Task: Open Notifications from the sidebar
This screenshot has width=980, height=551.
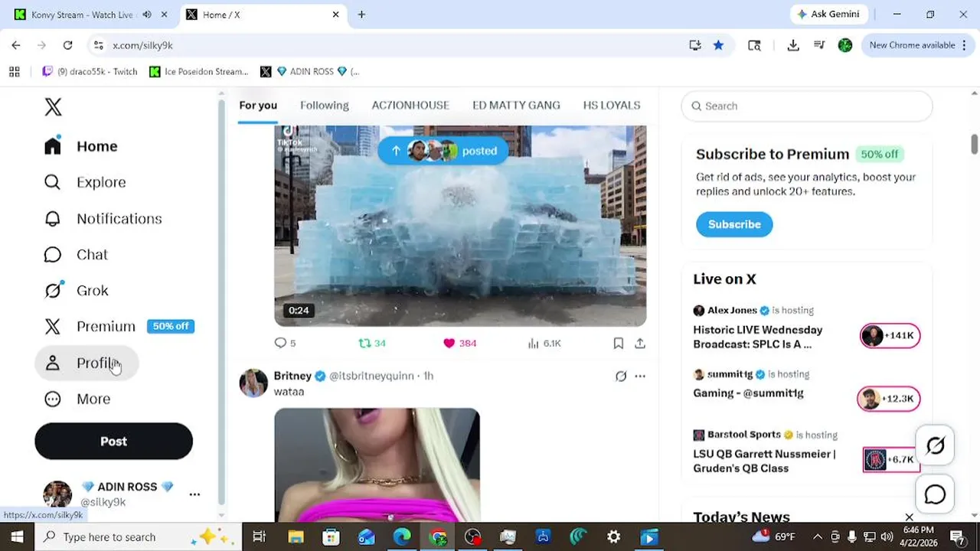Action: click(x=103, y=218)
